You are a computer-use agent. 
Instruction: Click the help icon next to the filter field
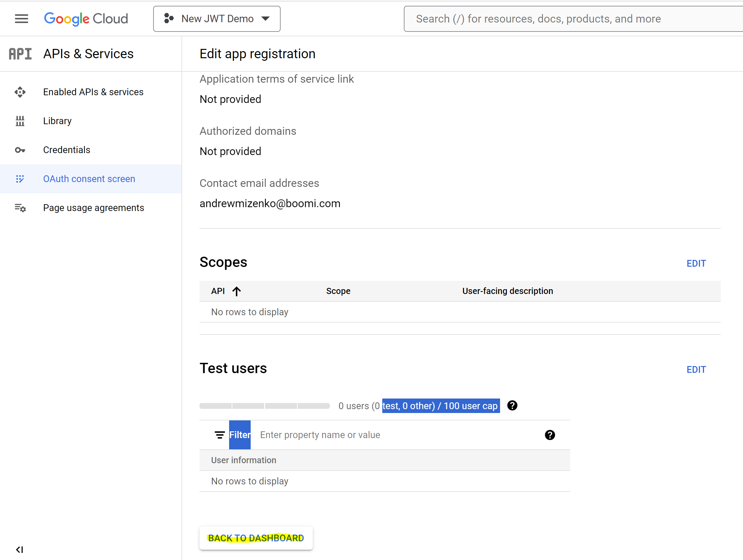coord(550,435)
